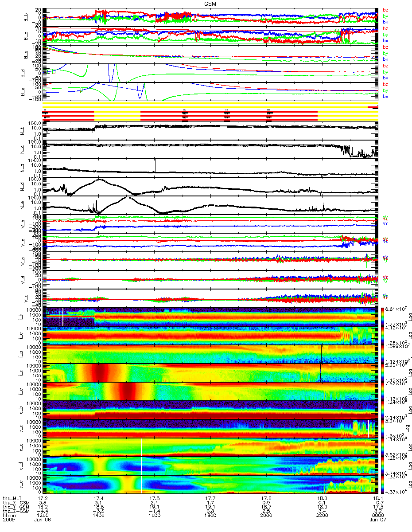
Task: Click the 1600 time tick label
Action: point(154,516)
